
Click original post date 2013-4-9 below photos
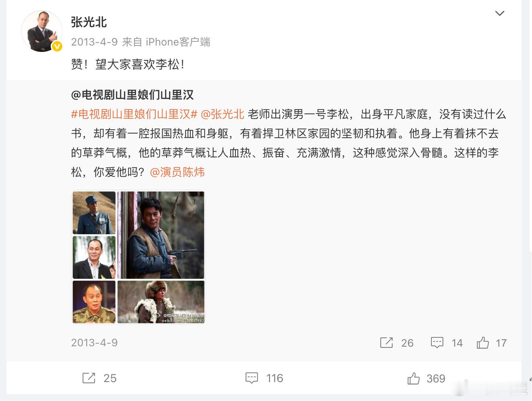pyautogui.click(x=95, y=343)
